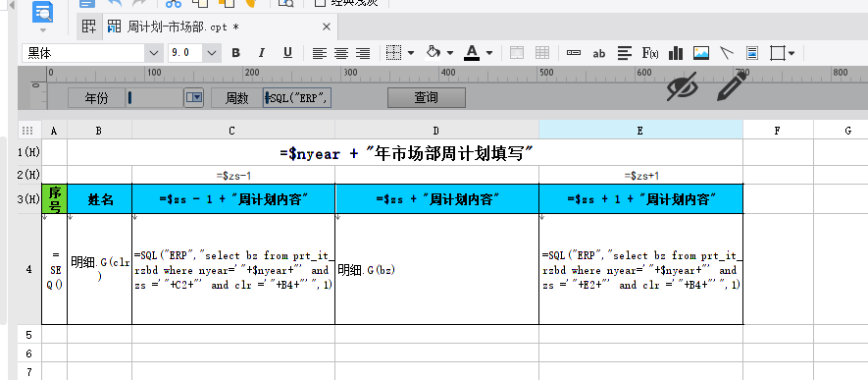Click the add new sheet grid icon

click(x=88, y=27)
